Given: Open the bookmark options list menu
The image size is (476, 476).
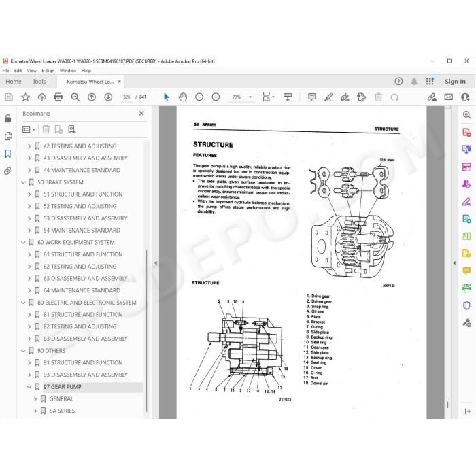Looking at the screenshot, I should point(29,130).
